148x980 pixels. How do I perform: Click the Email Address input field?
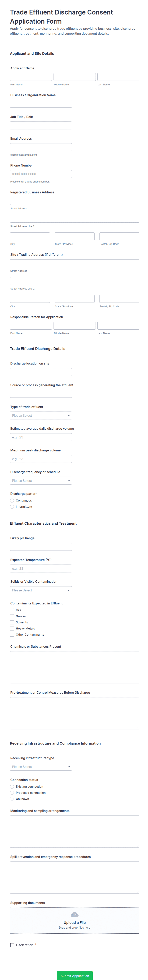click(x=41, y=147)
